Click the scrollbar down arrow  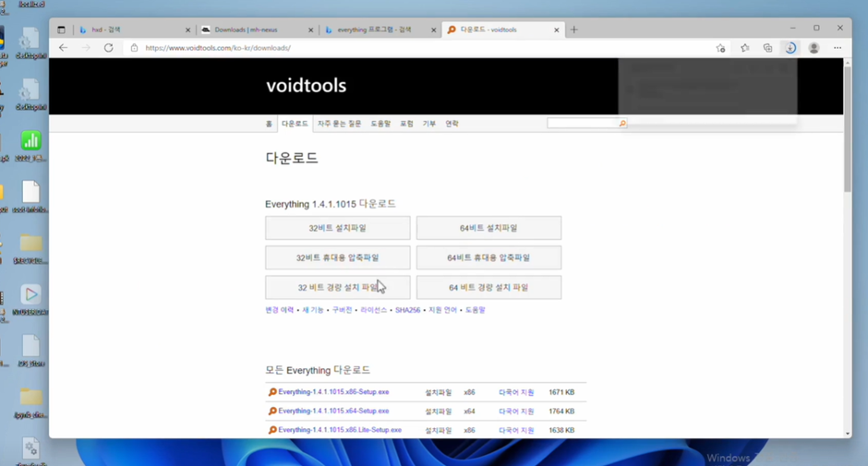pos(848,434)
